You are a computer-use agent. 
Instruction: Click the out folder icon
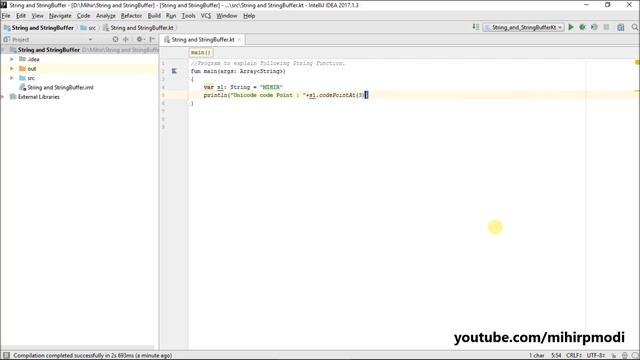(22, 69)
